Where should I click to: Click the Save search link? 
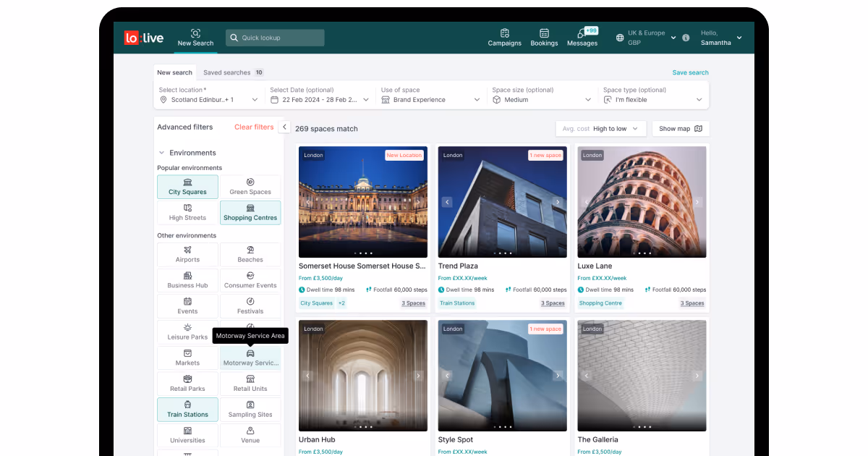coord(691,72)
